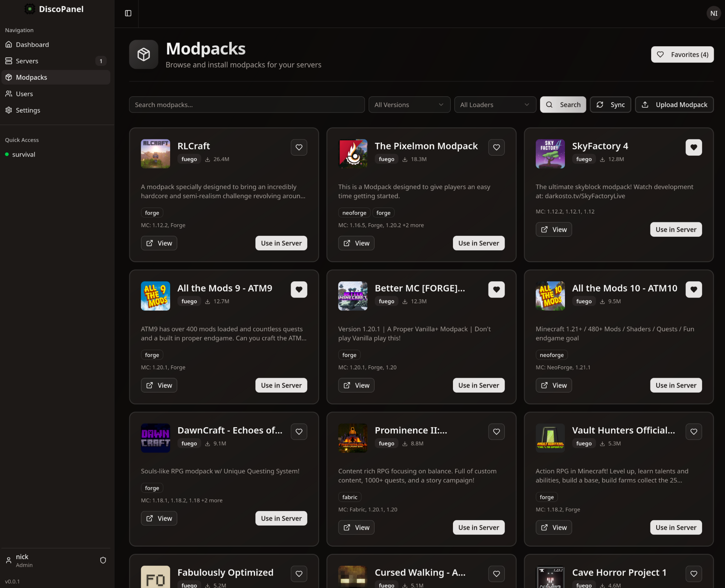Click the RLCraft modpack thumbnail
725x588 pixels.
[x=156, y=154]
